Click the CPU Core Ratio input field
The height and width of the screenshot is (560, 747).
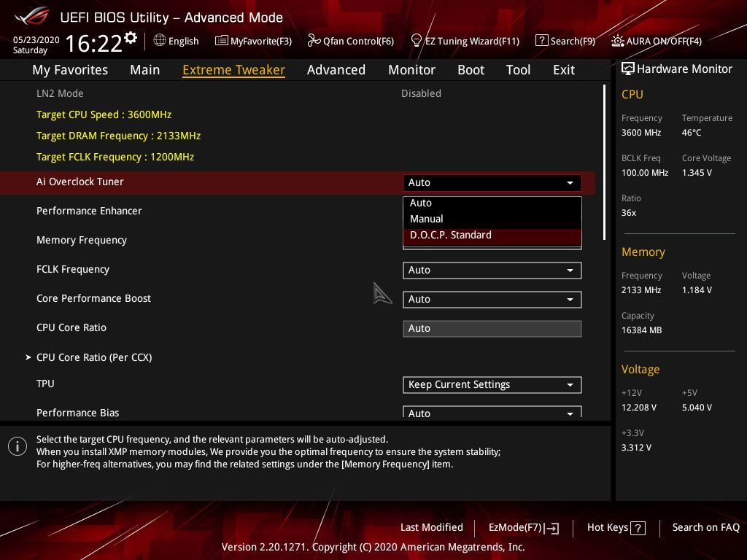492,329
